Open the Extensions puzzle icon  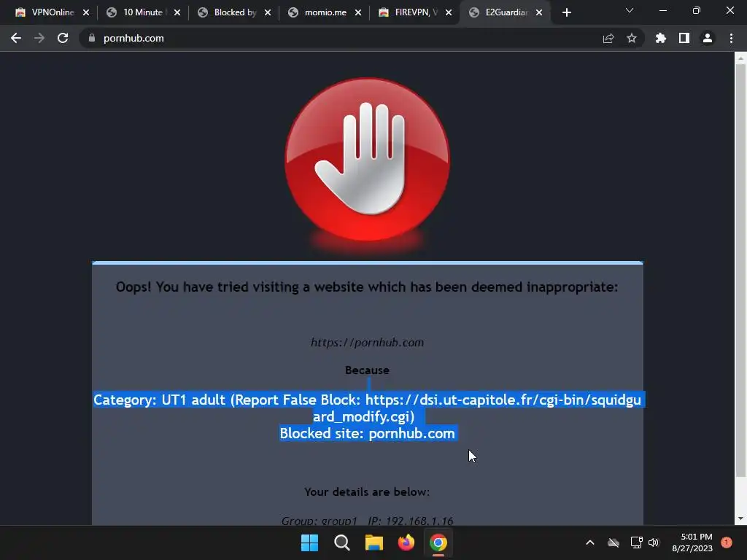[660, 38]
